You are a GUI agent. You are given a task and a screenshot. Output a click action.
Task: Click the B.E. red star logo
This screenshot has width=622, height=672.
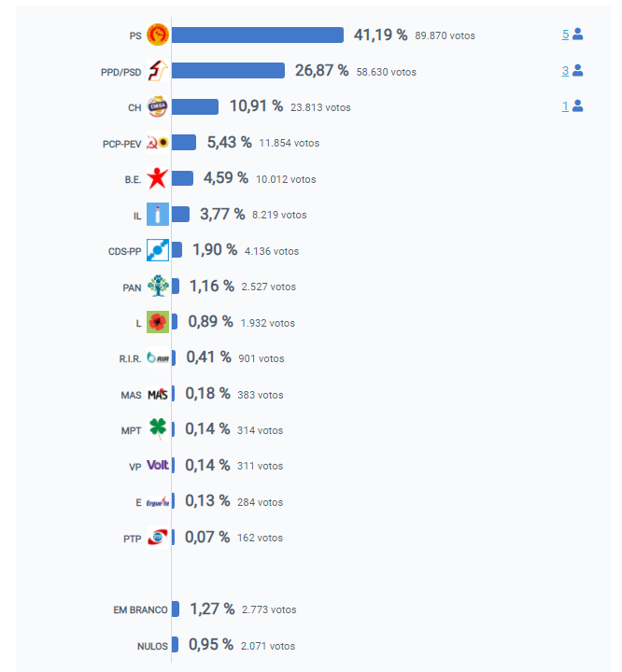[158, 178]
